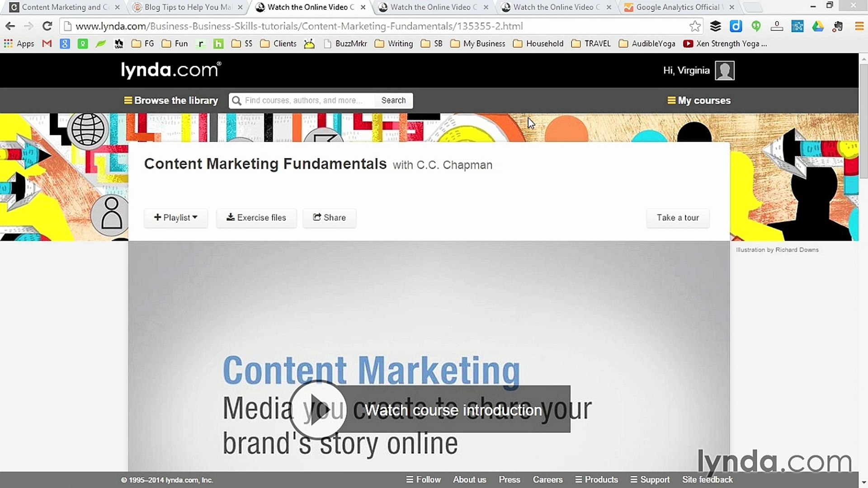Open the Follow footer menu

tap(423, 479)
